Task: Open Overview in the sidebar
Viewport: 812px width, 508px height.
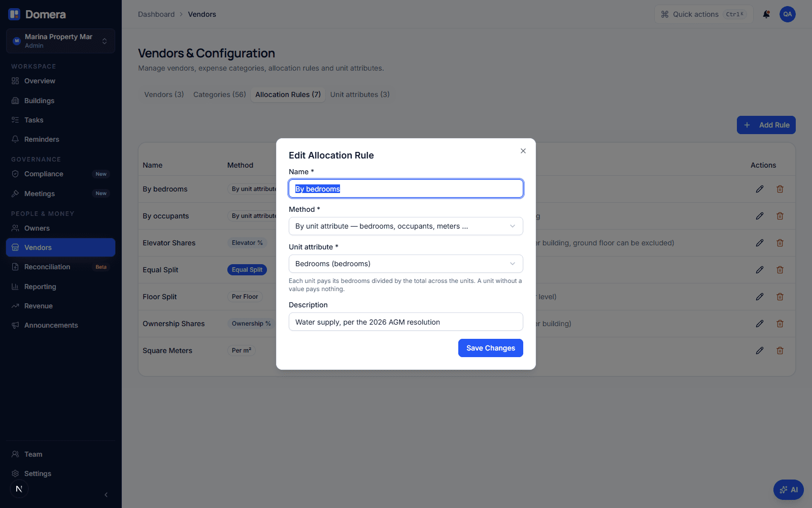Action: pyautogui.click(x=60, y=81)
